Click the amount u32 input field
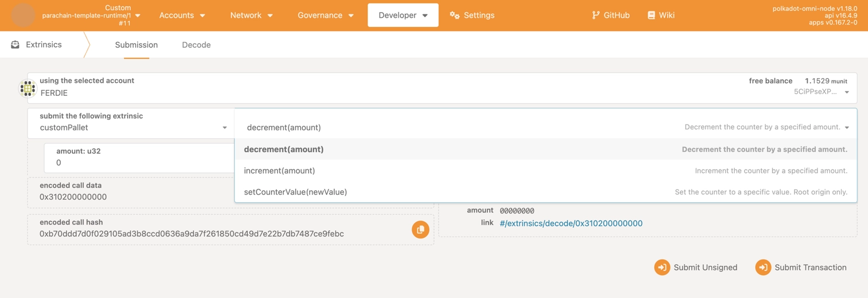868x298 pixels. [x=138, y=162]
